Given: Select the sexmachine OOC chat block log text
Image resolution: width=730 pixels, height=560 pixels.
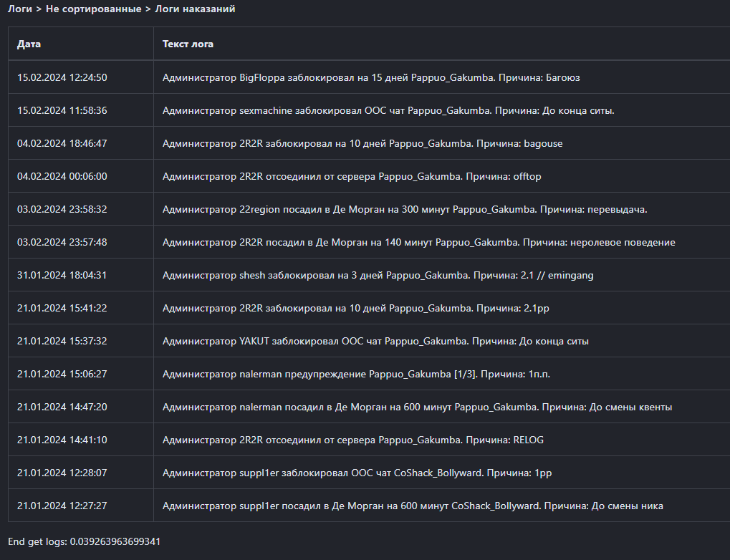Looking at the screenshot, I should [388, 110].
